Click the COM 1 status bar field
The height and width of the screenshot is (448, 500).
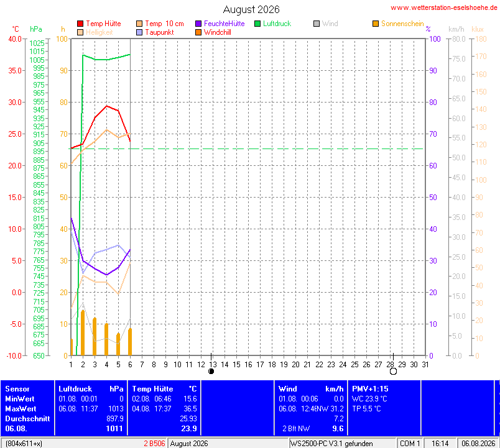pyautogui.click(x=410, y=443)
